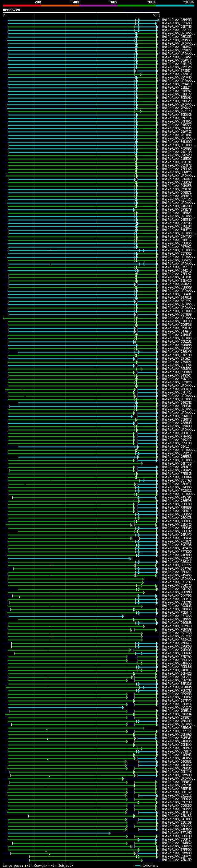
Task: Click the BP086729 query sequence label
Action: pyautogui.click(x=11, y=10)
